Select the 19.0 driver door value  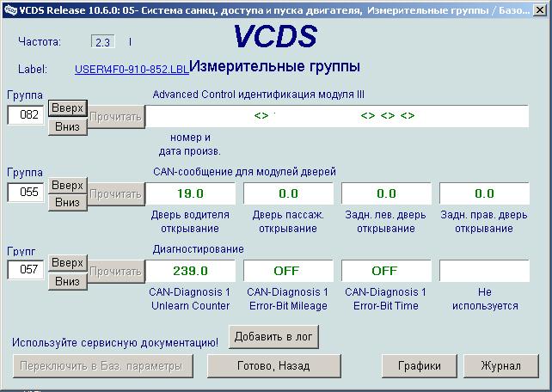tap(191, 193)
